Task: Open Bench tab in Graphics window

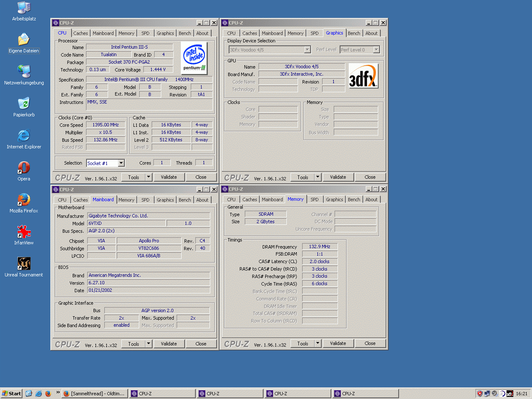Action: pyautogui.click(x=354, y=33)
